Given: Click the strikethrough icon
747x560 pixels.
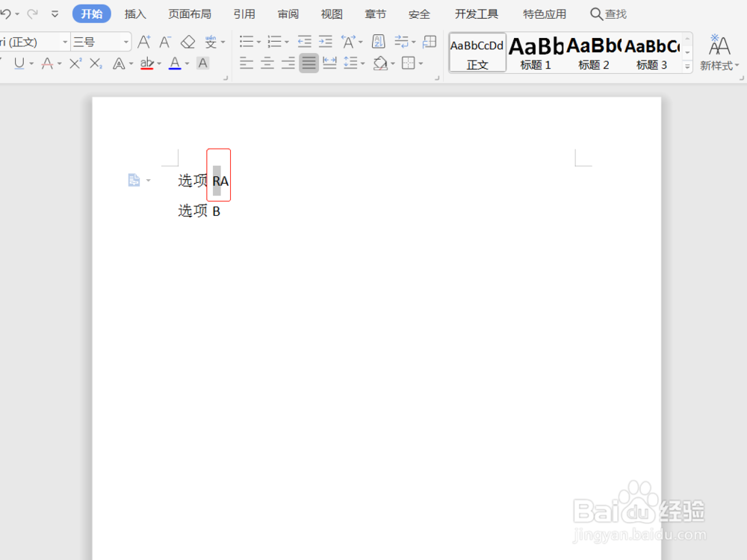Looking at the screenshot, I should point(47,63).
